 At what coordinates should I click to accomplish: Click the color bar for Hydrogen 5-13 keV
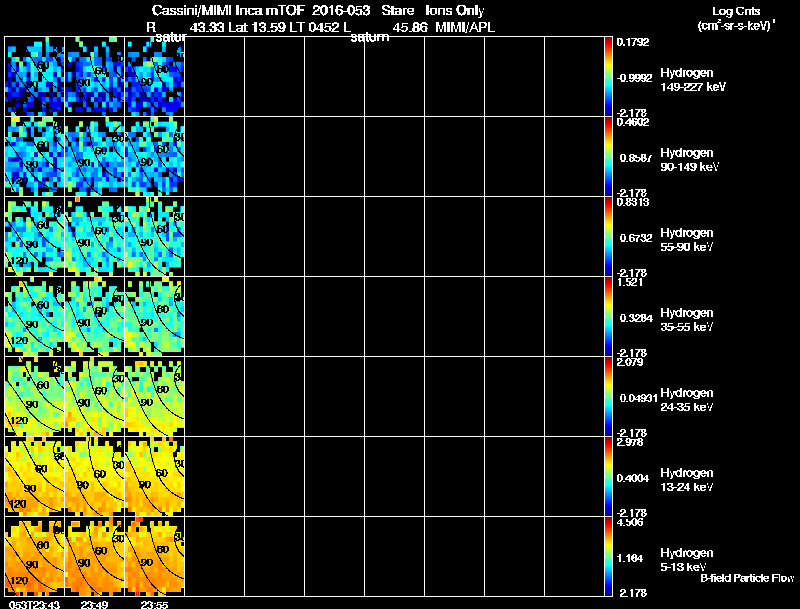click(608, 556)
